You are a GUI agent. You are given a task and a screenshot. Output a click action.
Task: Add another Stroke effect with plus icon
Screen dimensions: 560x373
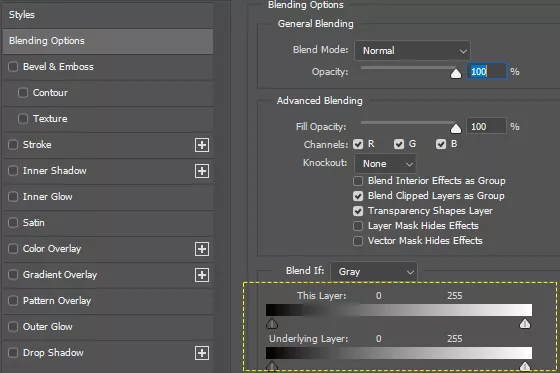click(x=202, y=145)
